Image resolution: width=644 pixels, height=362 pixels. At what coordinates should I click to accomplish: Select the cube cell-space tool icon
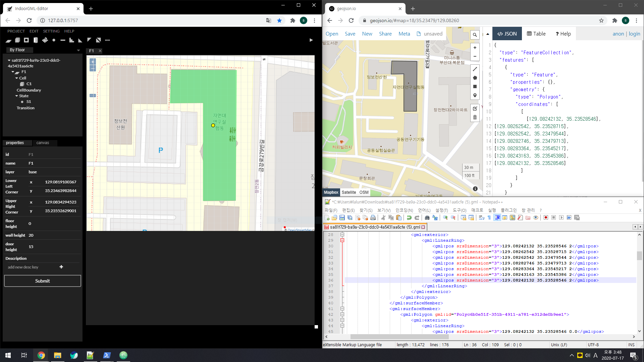(x=17, y=40)
